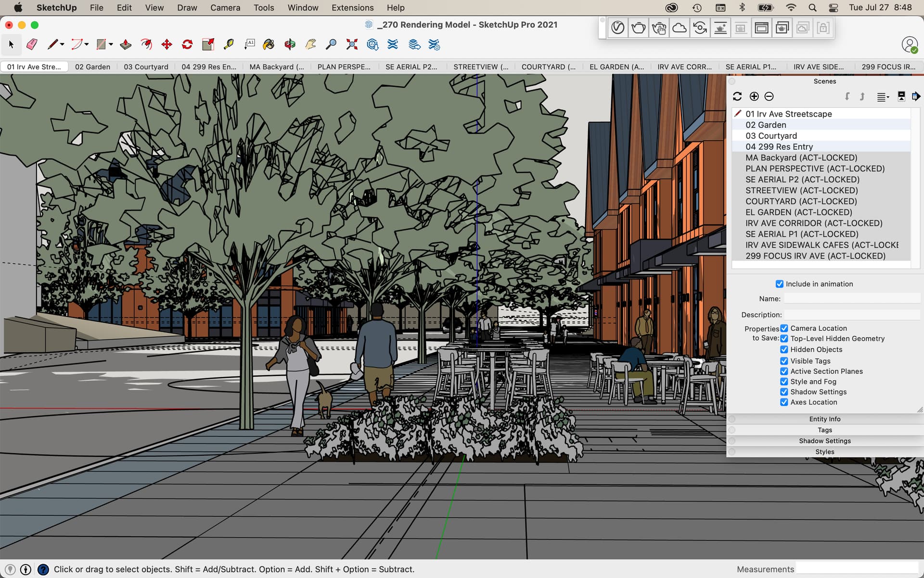Activate the Push/Pull tool
Screen dimensions: 924x578
(126, 44)
